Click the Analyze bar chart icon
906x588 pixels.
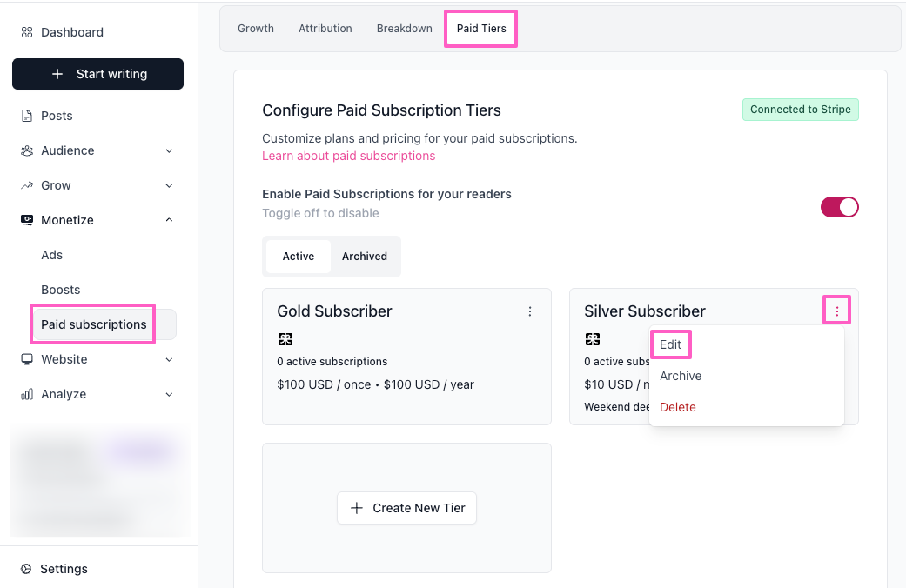(x=27, y=394)
